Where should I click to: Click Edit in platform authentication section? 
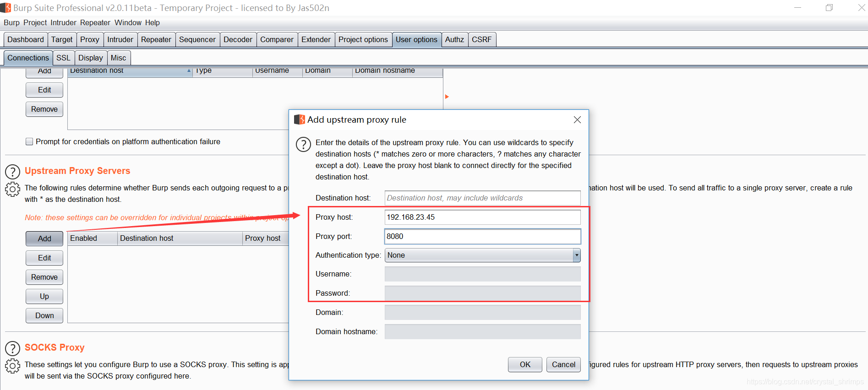tap(44, 90)
